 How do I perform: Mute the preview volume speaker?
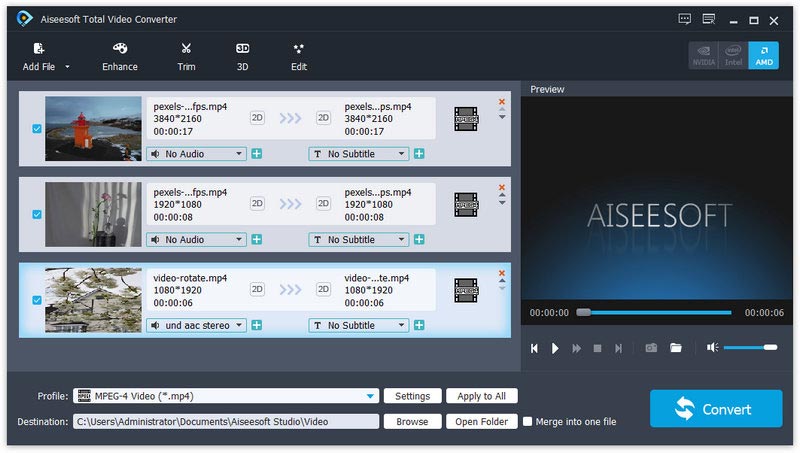[712, 347]
